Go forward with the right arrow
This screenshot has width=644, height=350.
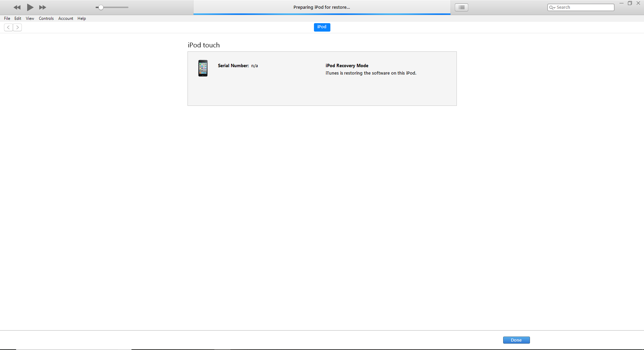point(17,28)
